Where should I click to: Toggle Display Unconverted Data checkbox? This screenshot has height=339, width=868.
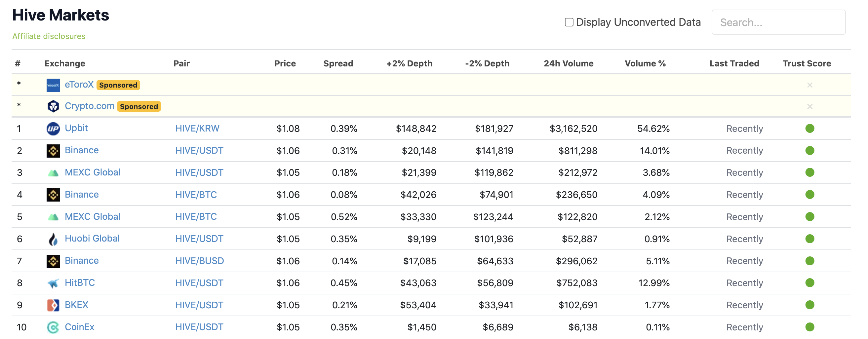click(x=569, y=22)
